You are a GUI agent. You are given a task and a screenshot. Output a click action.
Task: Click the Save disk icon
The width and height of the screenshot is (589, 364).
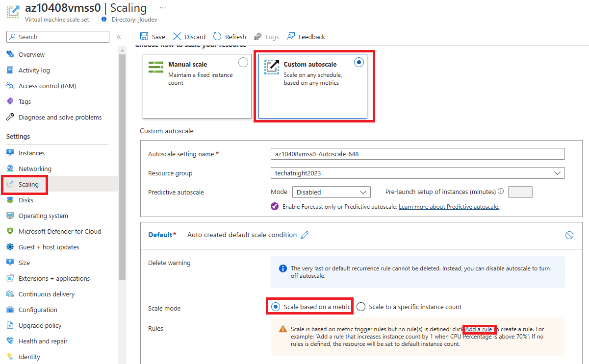[x=144, y=37]
